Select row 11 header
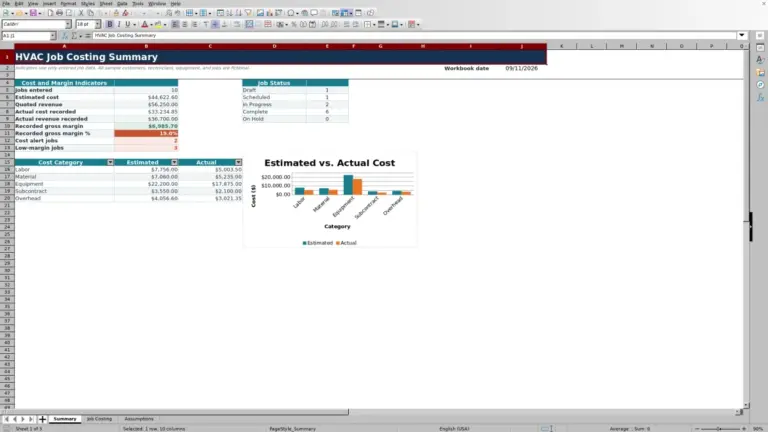 click(7, 133)
